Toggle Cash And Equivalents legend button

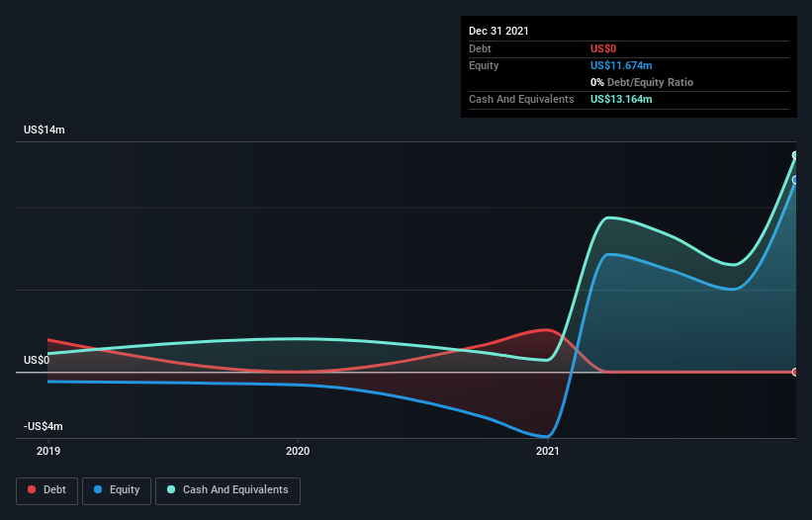coord(227,490)
